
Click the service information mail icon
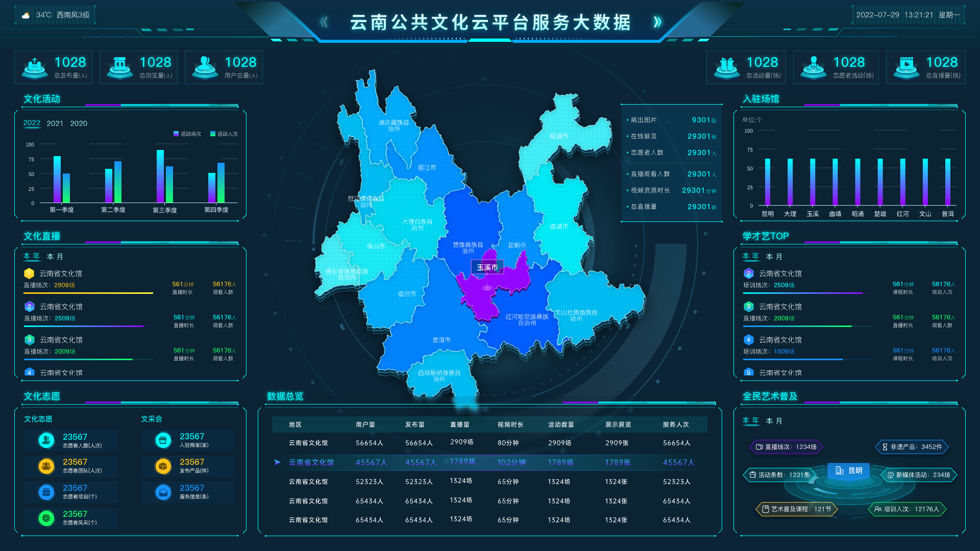pyautogui.click(x=163, y=492)
